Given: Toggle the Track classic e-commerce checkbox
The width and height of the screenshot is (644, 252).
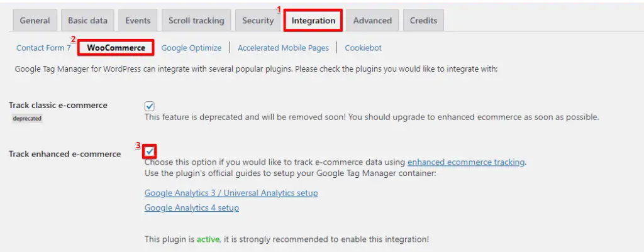Looking at the screenshot, I should point(150,107).
